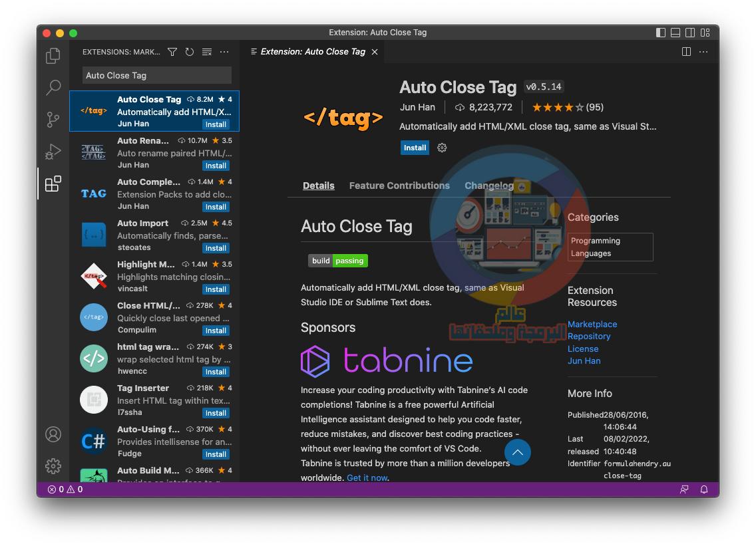756x546 pixels.
Task: Click the build passing badge
Action: (338, 261)
